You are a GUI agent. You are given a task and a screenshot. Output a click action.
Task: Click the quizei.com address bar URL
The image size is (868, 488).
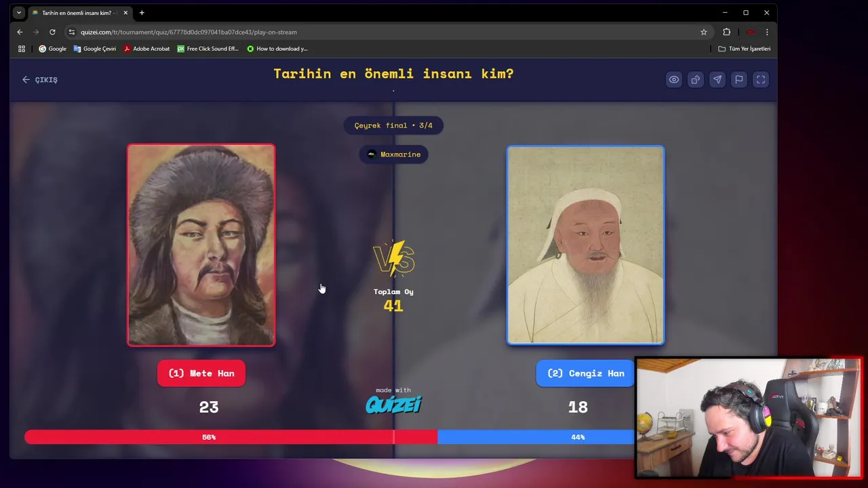189,32
